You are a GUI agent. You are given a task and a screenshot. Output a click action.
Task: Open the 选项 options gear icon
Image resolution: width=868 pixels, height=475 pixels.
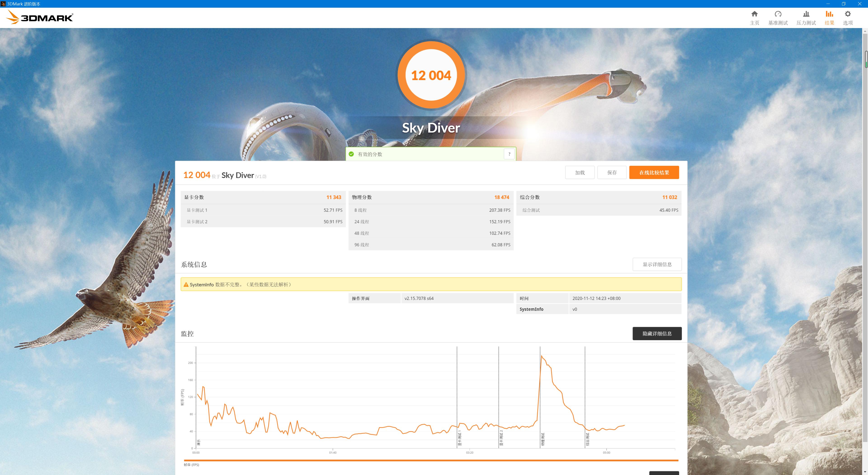[848, 14]
